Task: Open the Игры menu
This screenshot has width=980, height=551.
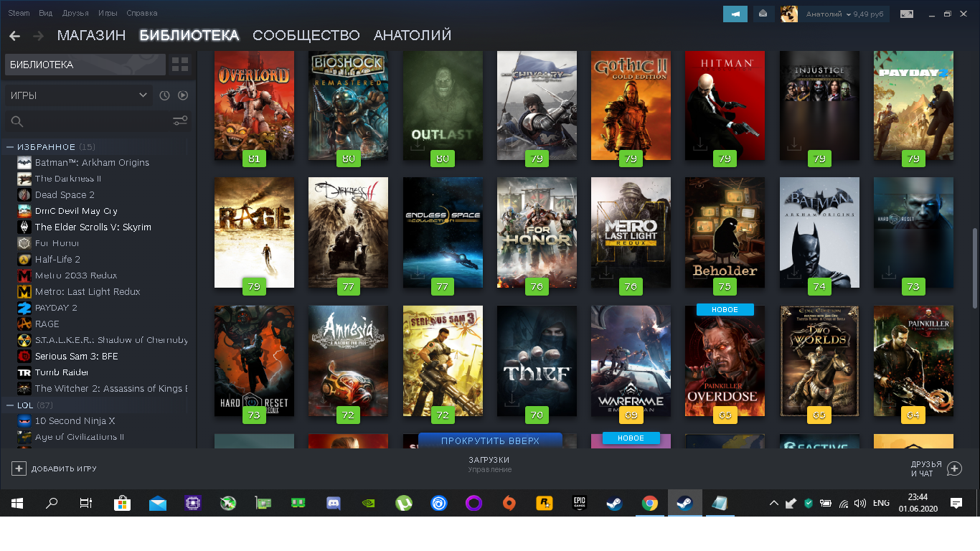Action: tap(108, 14)
